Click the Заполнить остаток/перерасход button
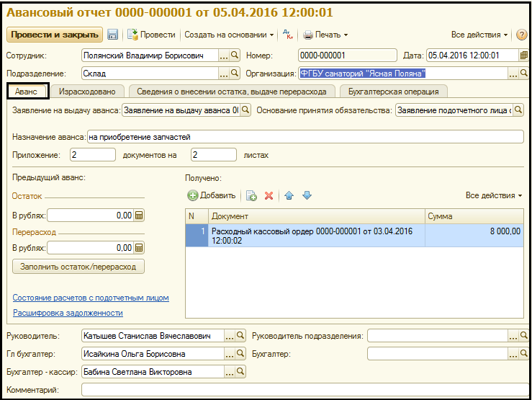This screenshot has height=400, width=532. click(x=78, y=267)
